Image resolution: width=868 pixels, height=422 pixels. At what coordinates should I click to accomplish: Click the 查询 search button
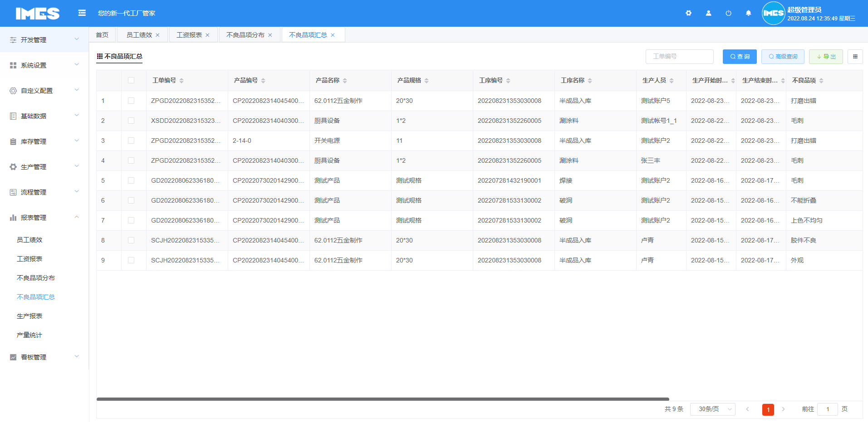(740, 57)
